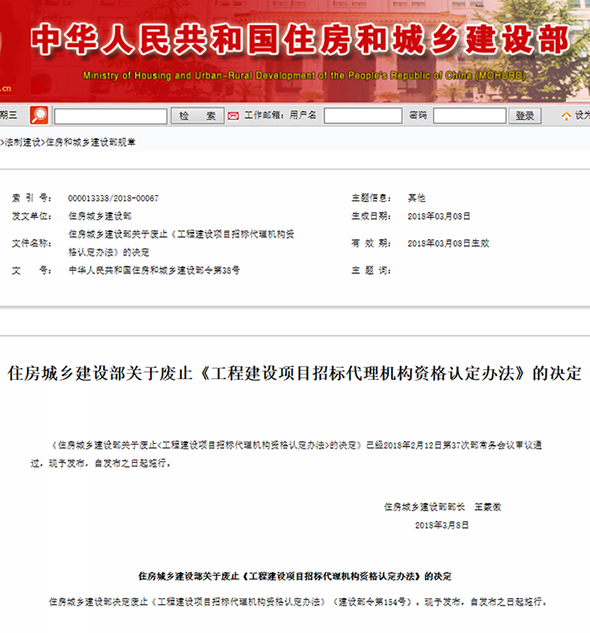Image resolution: width=590 pixels, height=633 pixels.
Task: Focus the search keyword input field
Action: click(111, 116)
